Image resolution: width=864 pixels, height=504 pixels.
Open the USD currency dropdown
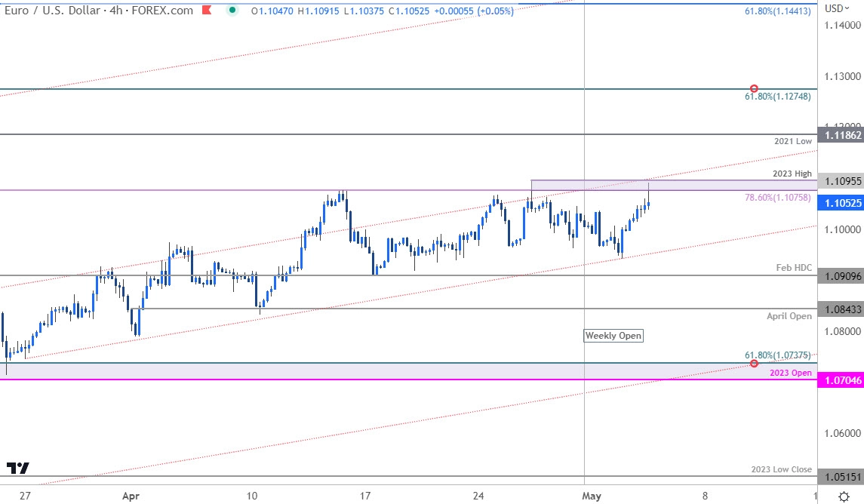click(838, 8)
